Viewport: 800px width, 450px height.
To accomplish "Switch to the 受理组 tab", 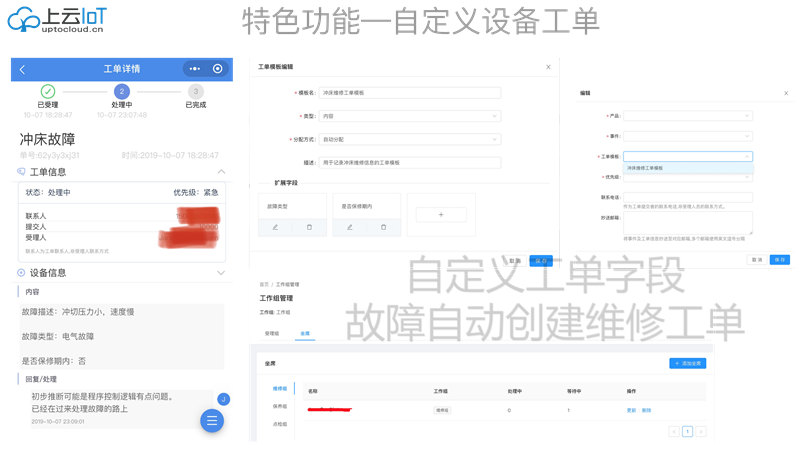I will tap(272, 333).
